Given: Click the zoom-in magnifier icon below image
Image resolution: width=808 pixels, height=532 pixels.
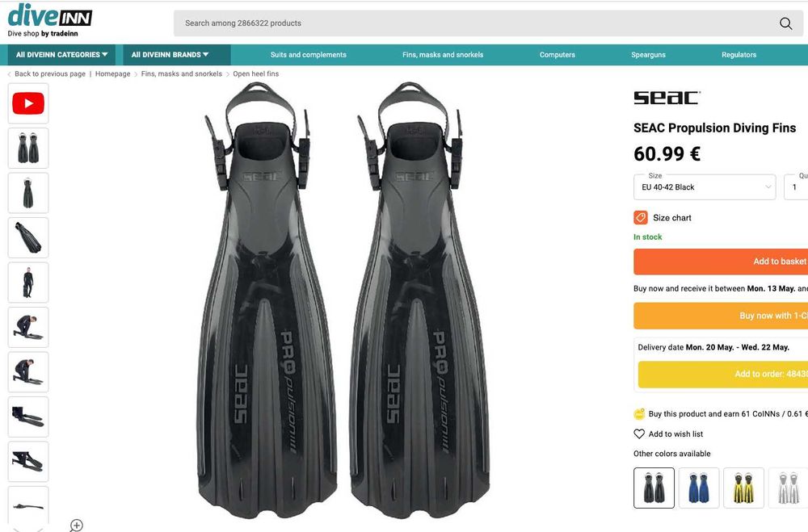Looking at the screenshot, I should (76, 525).
